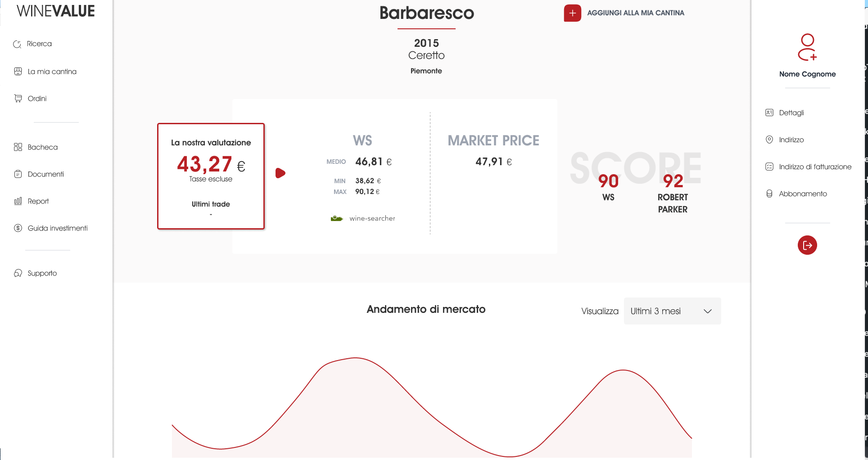Click the Nome Cognome profile name

click(807, 74)
